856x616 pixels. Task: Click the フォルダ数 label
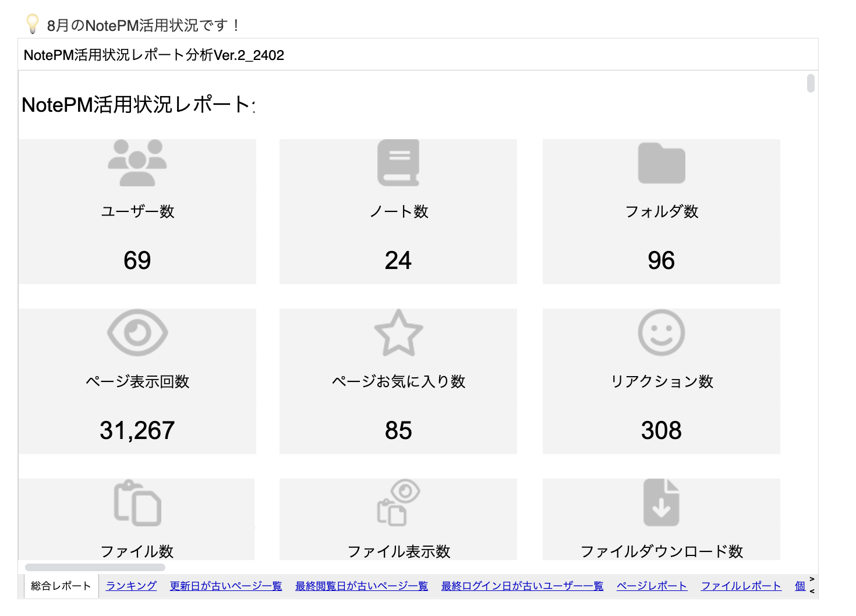pyautogui.click(x=662, y=211)
